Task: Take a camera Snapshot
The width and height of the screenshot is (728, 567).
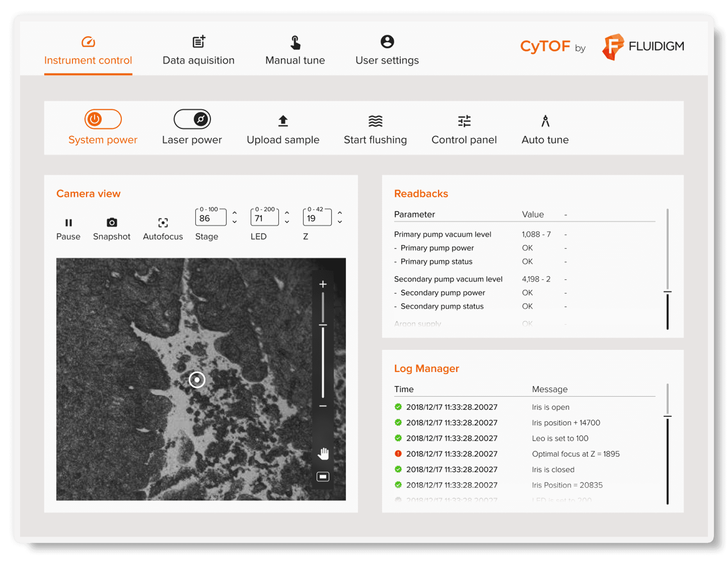Action: pyautogui.click(x=111, y=222)
